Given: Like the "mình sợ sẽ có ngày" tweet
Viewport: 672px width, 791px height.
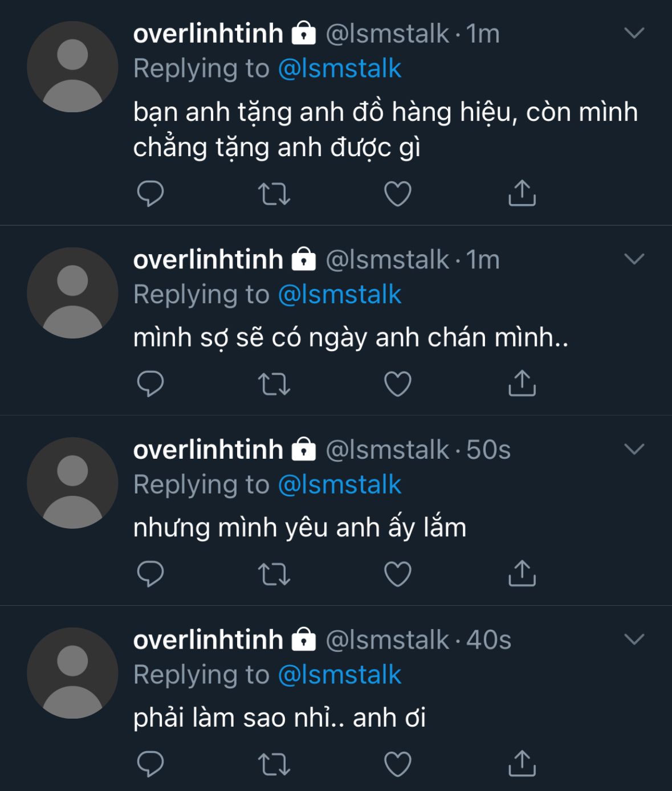Looking at the screenshot, I should (x=398, y=384).
